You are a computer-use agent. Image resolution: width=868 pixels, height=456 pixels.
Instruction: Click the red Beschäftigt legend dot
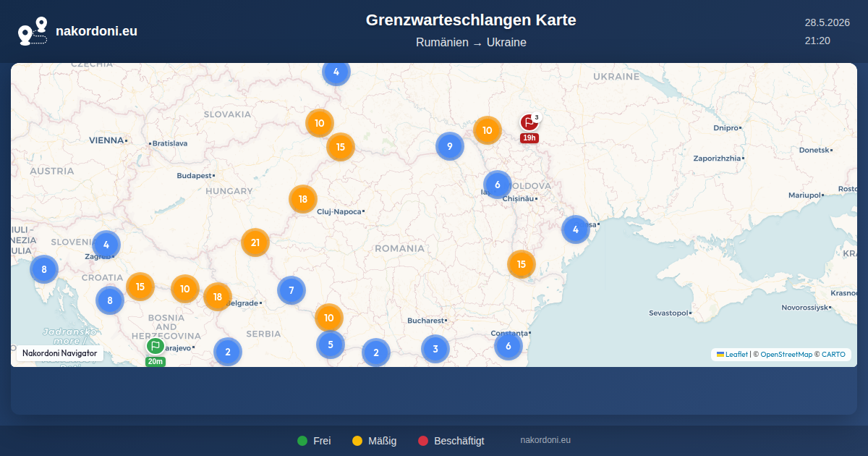423,441
